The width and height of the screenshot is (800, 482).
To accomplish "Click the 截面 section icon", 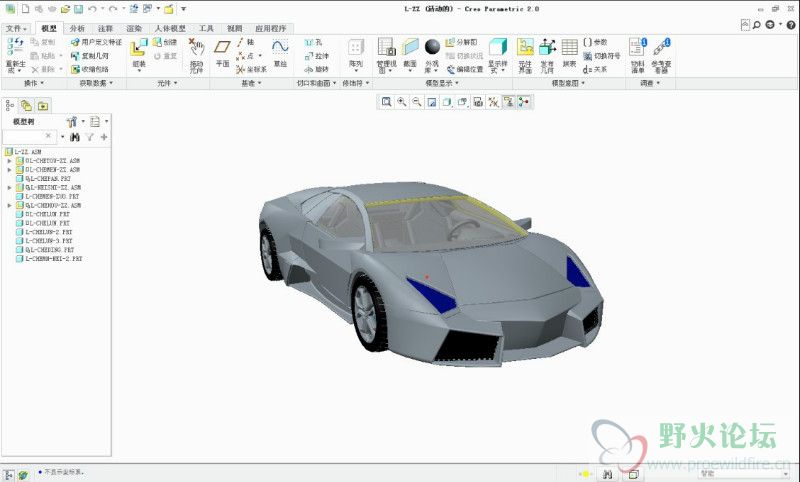I will point(410,47).
